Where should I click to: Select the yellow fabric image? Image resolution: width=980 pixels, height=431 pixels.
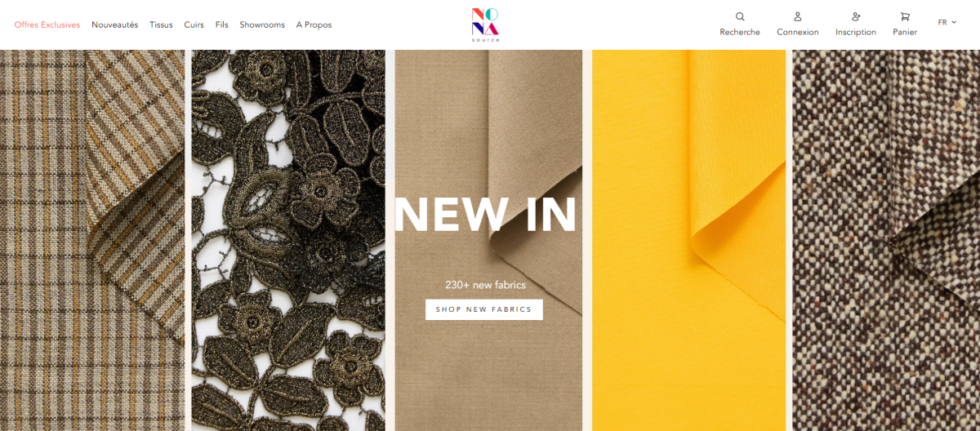click(688, 240)
